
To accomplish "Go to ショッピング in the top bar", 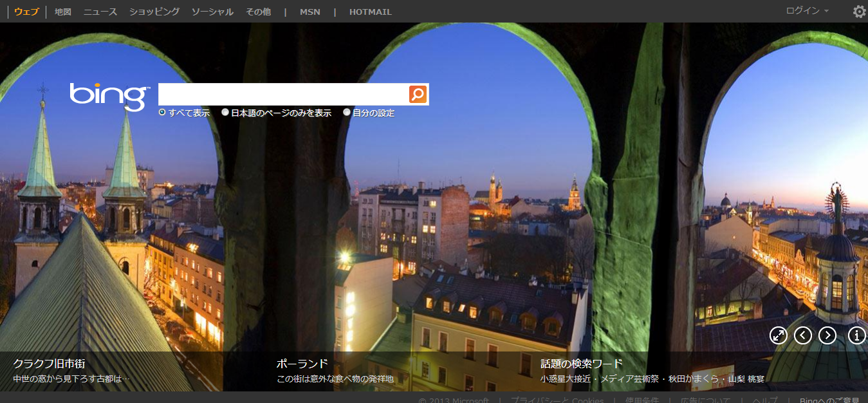I will point(154,12).
